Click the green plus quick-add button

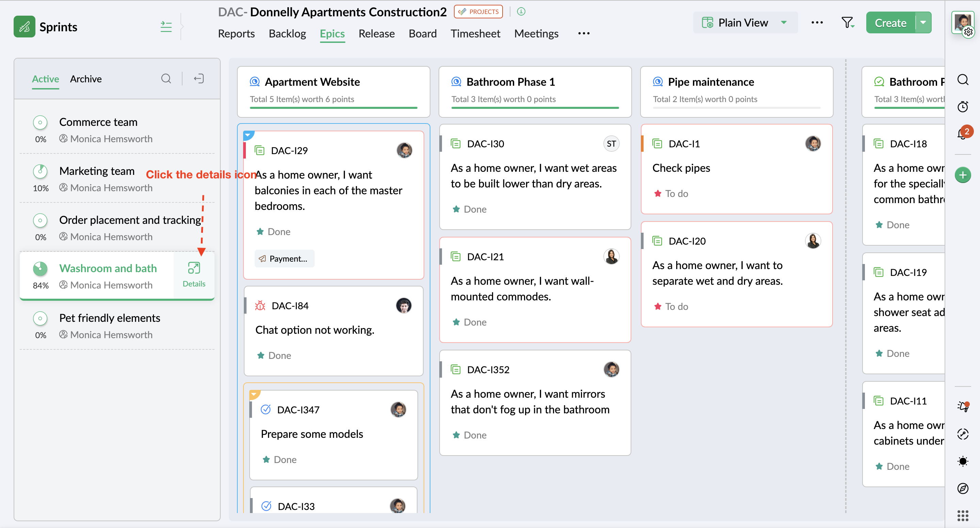click(963, 175)
